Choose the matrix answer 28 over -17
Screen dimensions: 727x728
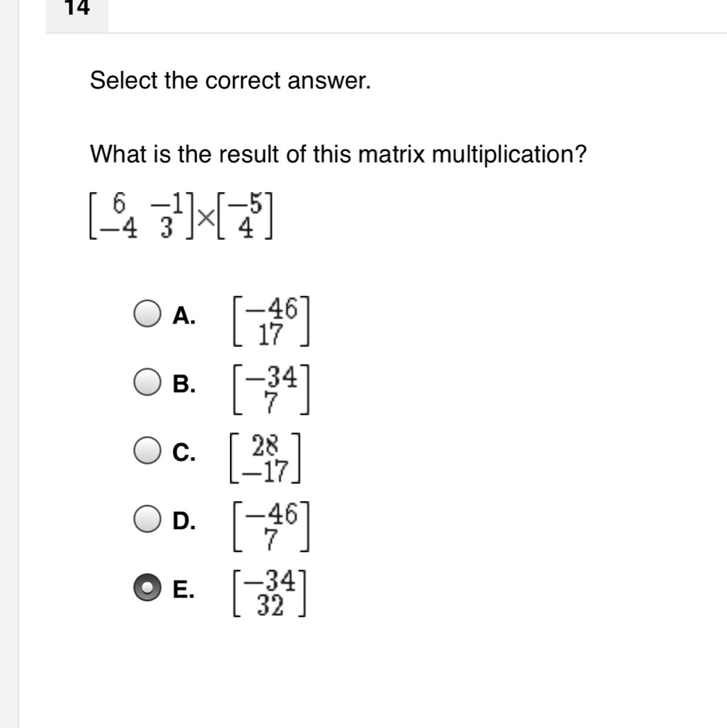266,459
